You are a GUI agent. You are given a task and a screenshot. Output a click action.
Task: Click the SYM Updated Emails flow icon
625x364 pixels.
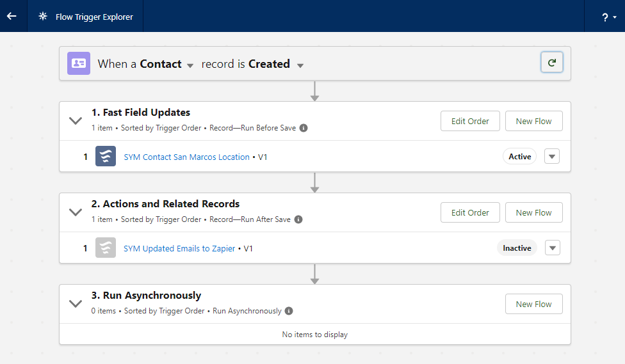click(x=106, y=248)
